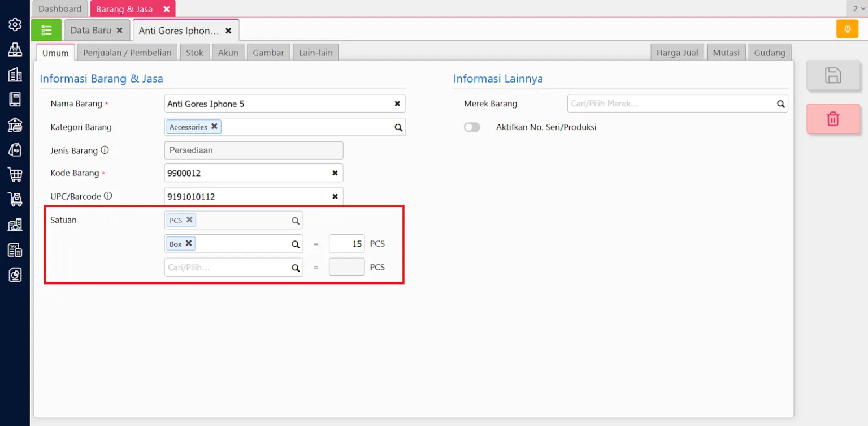Remove the Accessories category tag
868x426 pixels.
[x=214, y=127]
